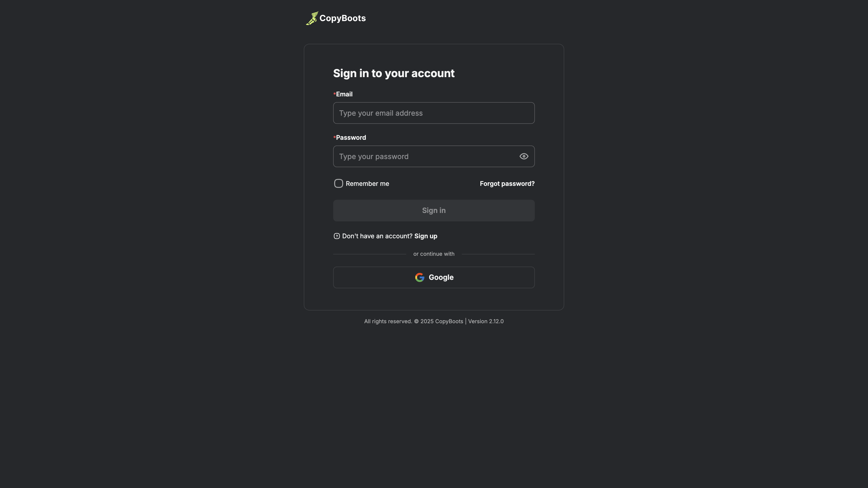This screenshot has height=488, width=868.
Task: Focus the email address input field
Action: tap(434, 113)
